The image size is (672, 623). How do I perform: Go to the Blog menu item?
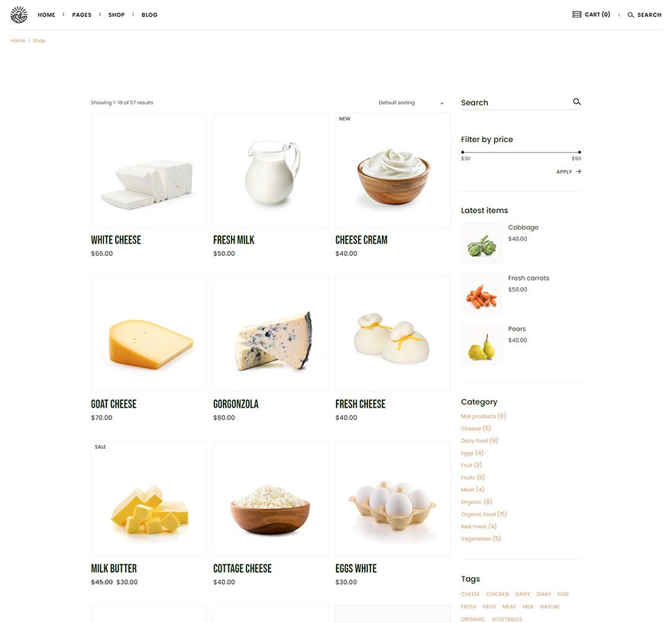click(x=149, y=15)
